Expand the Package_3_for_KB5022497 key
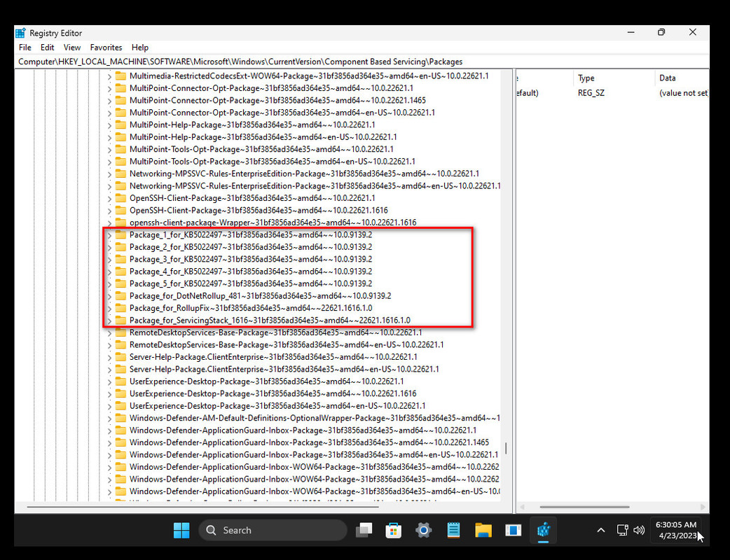The height and width of the screenshot is (560, 730). (109, 260)
